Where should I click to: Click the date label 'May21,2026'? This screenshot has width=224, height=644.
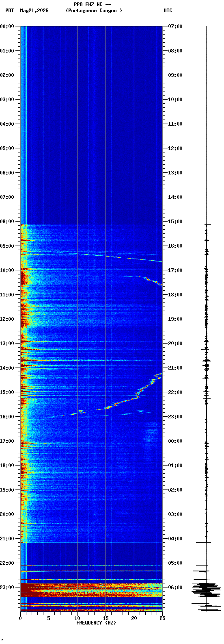click(x=34, y=11)
